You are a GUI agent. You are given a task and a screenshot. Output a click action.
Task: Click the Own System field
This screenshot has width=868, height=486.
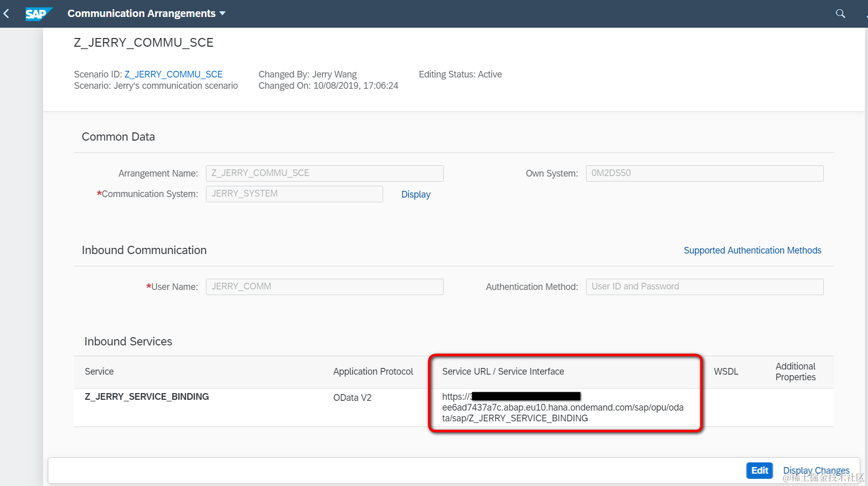[x=705, y=173]
